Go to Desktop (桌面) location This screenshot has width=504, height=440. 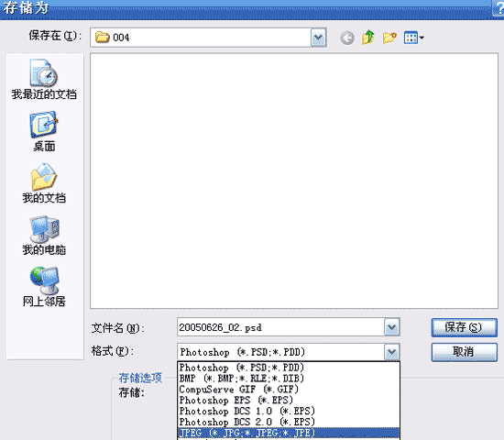point(44,132)
